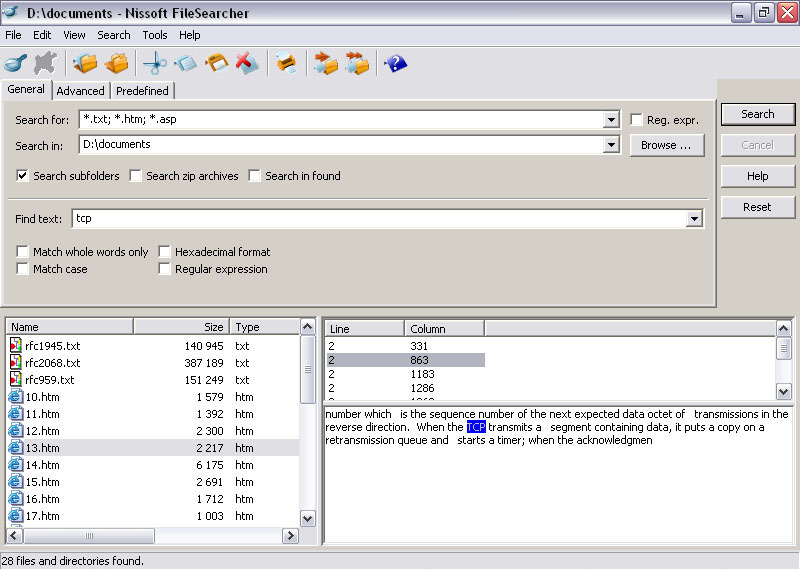Click the double-arrow folder toolbar icon
Image resolution: width=800 pixels, height=570 pixels.
click(x=357, y=63)
